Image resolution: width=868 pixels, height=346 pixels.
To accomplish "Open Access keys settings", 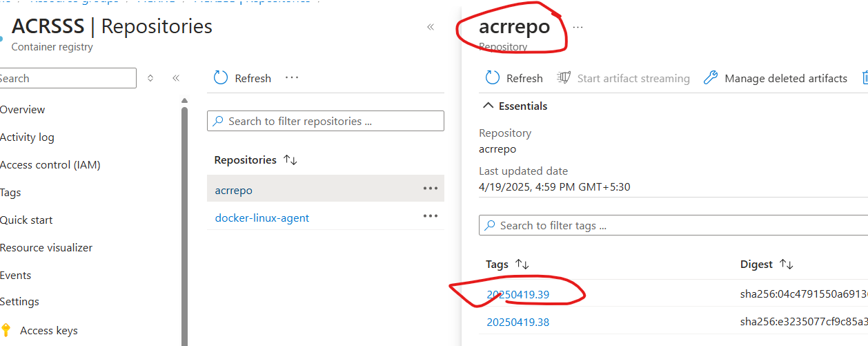I will pyautogui.click(x=49, y=330).
